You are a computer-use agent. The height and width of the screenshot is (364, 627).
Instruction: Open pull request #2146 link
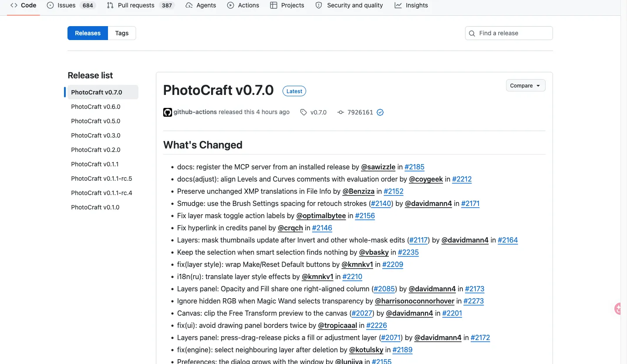322,228
